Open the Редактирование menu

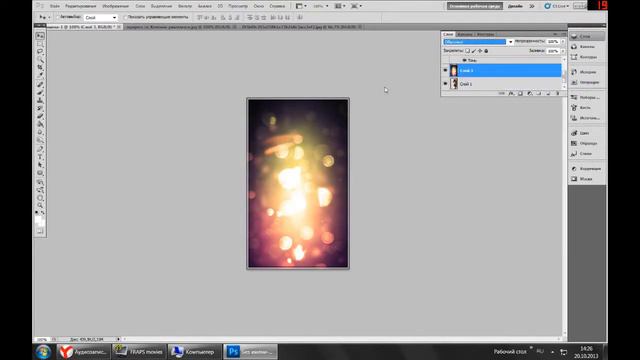(80, 6)
